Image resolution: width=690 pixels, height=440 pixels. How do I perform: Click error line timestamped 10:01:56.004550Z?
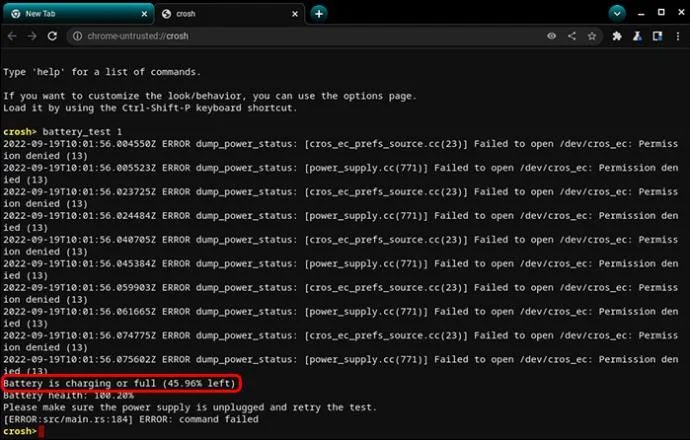pyautogui.click(x=341, y=150)
